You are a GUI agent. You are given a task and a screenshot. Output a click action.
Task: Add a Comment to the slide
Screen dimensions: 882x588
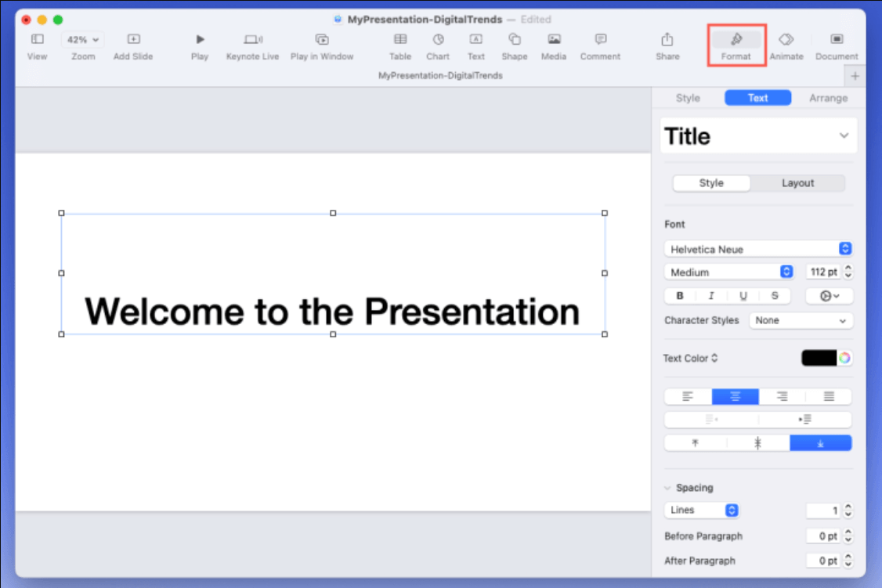pyautogui.click(x=600, y=45)
